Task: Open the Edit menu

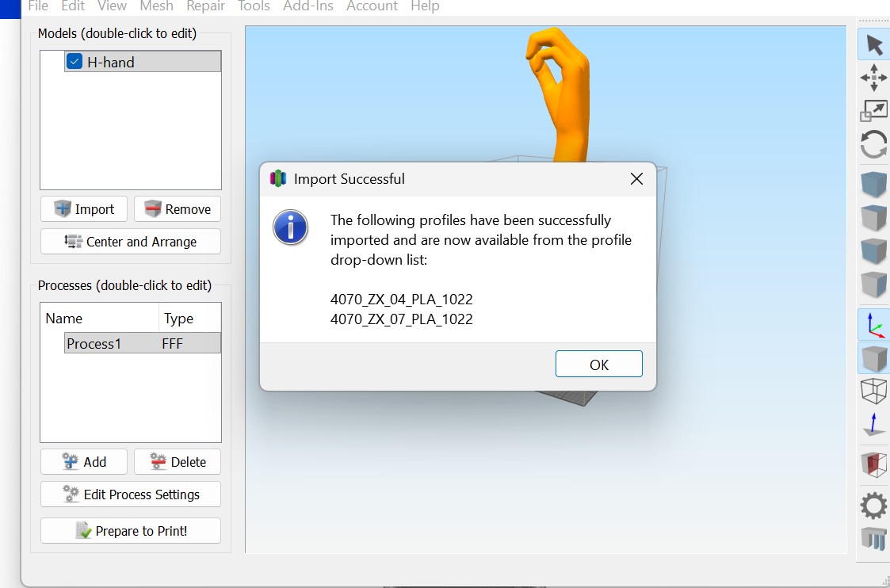Action: [73, 6]
